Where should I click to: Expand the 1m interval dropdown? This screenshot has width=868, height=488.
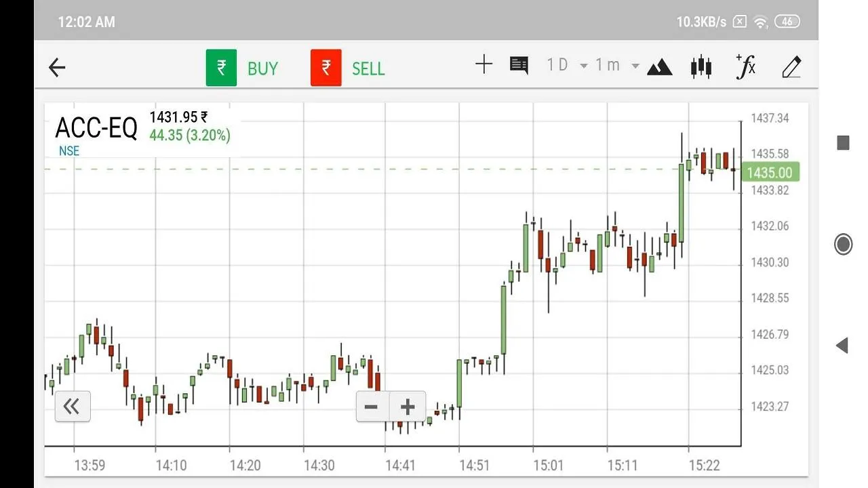point(616,65)
